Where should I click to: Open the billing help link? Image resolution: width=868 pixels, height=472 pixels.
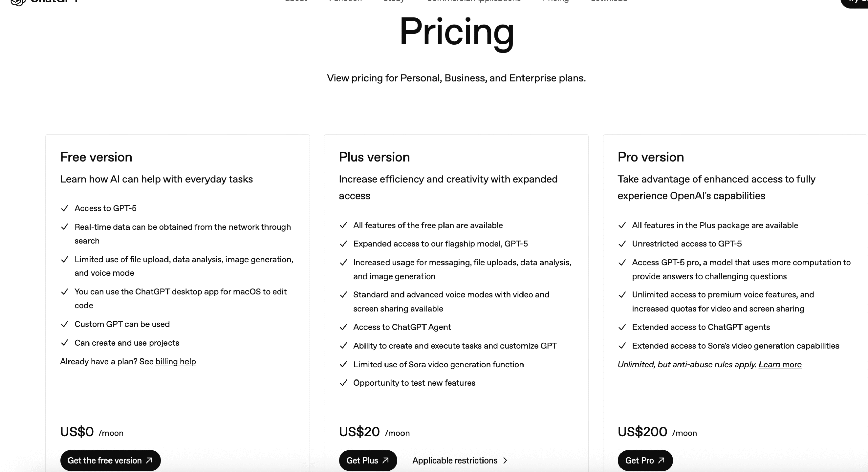point(175,361)
